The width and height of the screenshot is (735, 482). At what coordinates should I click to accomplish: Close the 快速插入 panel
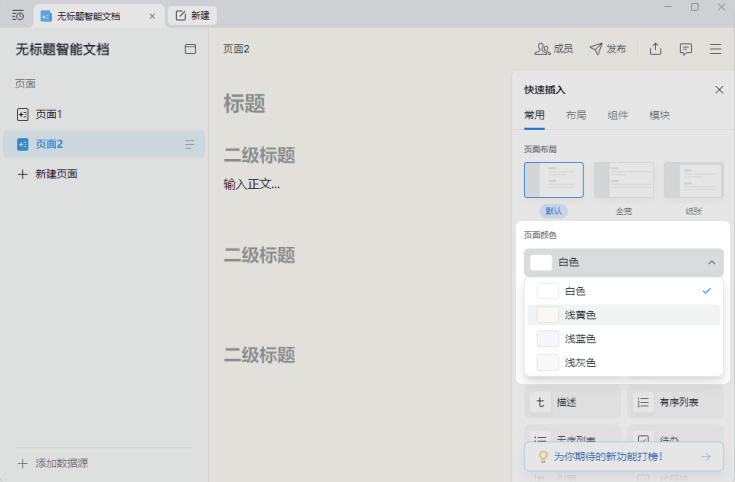coord(719,90)
